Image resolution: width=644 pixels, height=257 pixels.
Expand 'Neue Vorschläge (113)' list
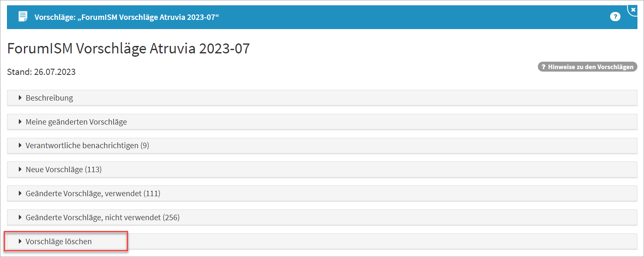click(x=64, y=170)
